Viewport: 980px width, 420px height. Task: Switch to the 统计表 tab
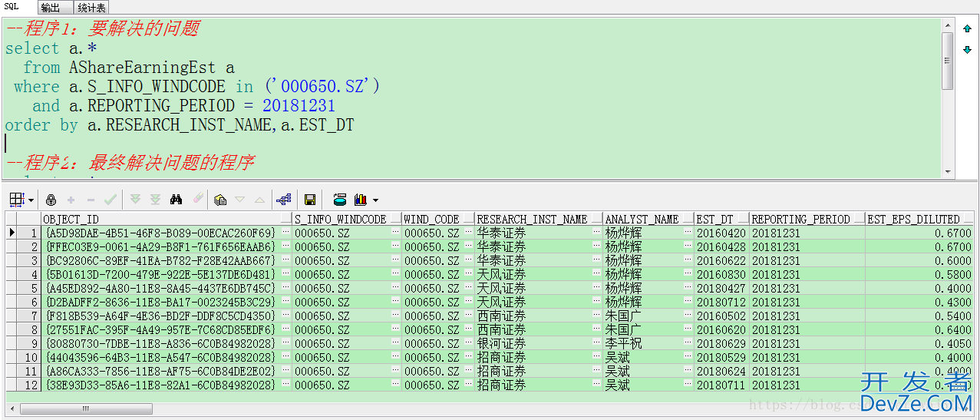click(91, 8)
